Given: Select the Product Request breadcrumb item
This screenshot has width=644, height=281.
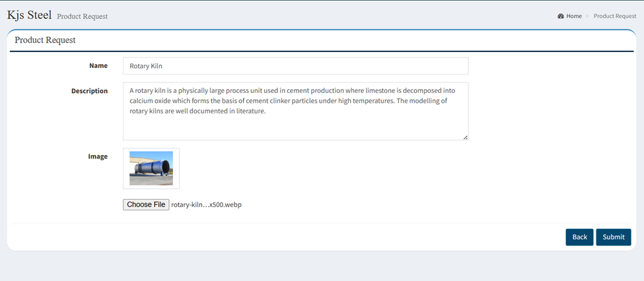Looking at the screenshot, I should tap(615, 16).
